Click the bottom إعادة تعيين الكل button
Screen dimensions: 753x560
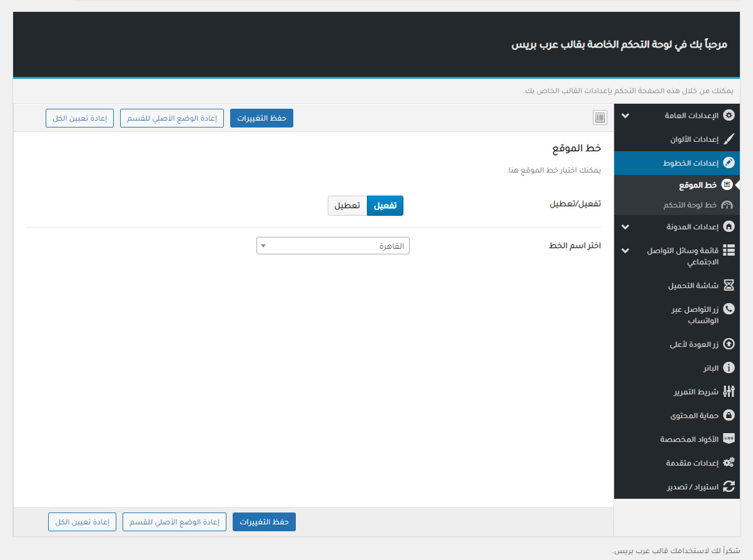click(82, 522)
